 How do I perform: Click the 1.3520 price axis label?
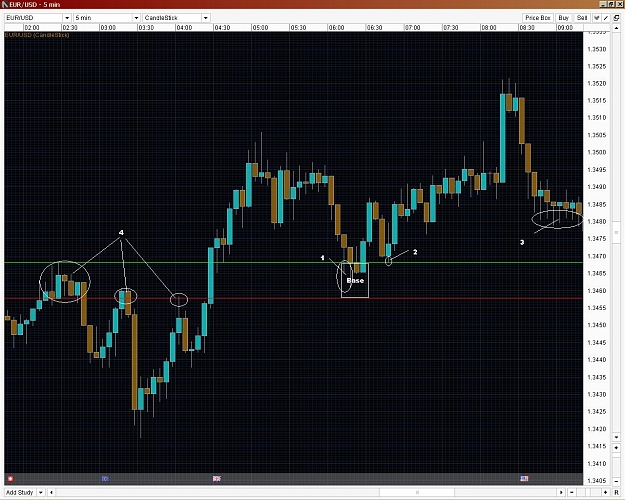[597, 83]
